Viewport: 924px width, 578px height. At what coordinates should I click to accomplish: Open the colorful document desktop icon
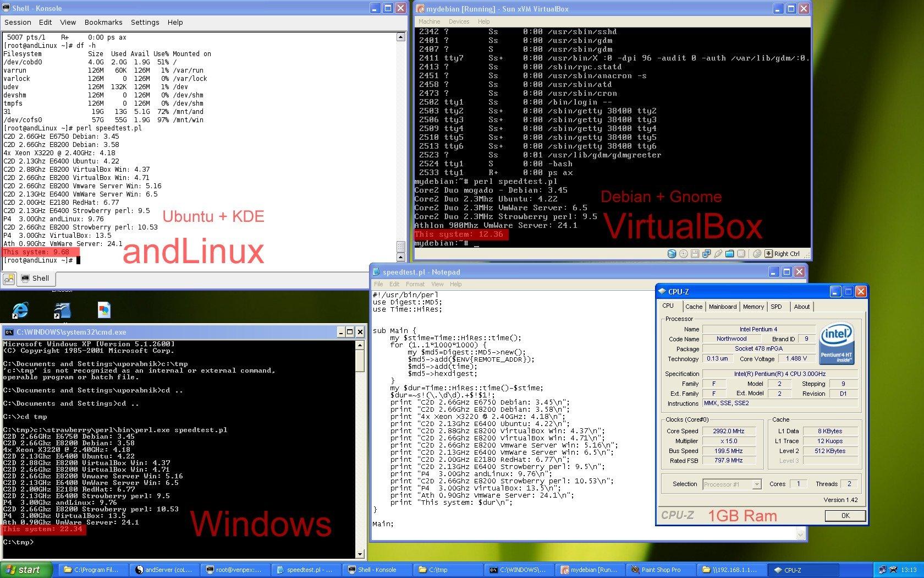104,310
